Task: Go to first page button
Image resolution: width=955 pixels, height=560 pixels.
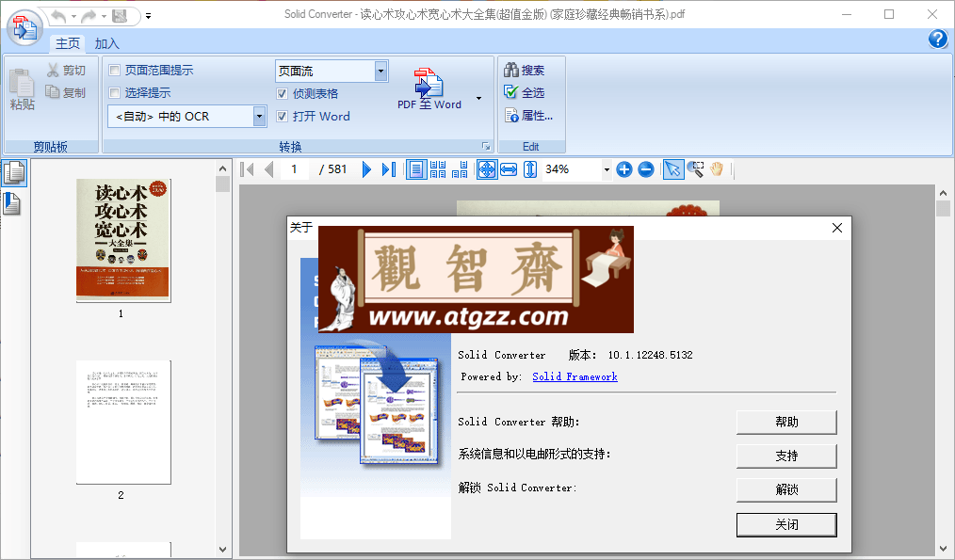Action: tap(247, 169)
